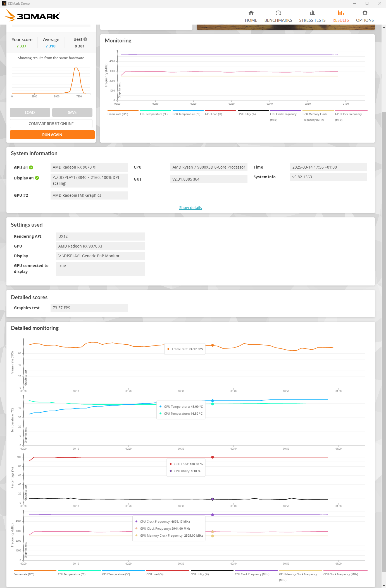Image resolution: width=386 pixels, height=588 pixels.
Task: Click the HOME menu label
Action: click(x=251, y=20)
